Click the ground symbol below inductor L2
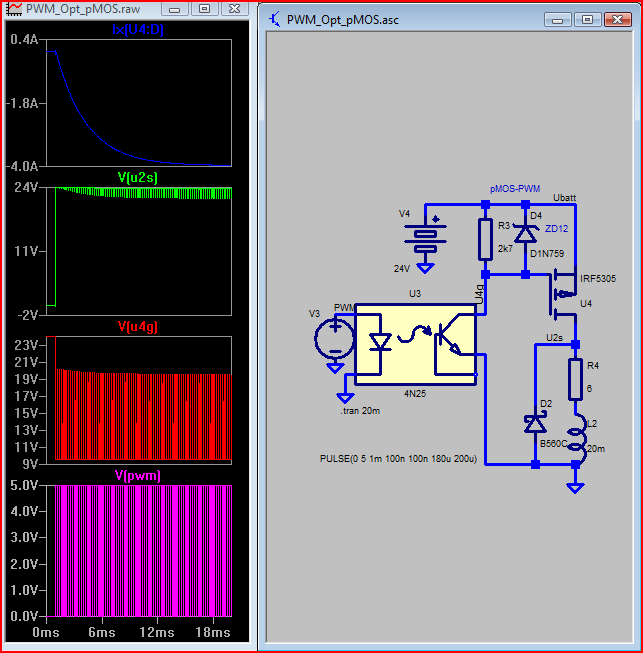The image size is (643, 653). pos(575,488)
